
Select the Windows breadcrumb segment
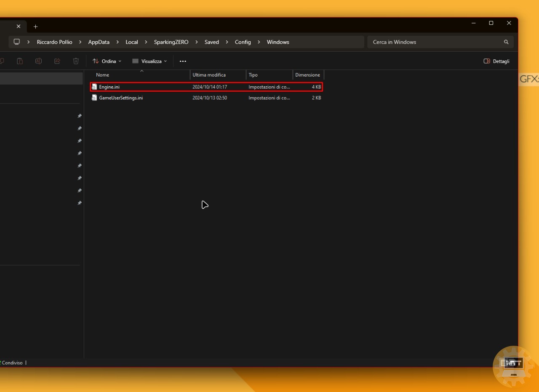[278, 42]
